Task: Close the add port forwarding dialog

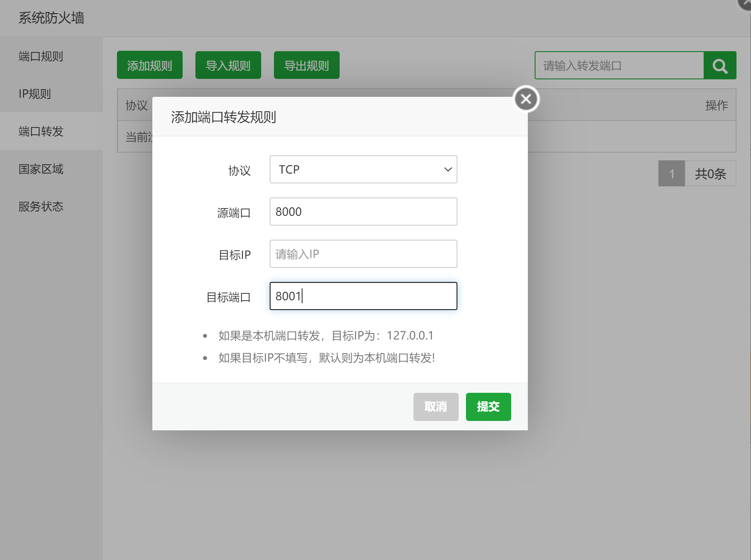Action: coord(526,99)
